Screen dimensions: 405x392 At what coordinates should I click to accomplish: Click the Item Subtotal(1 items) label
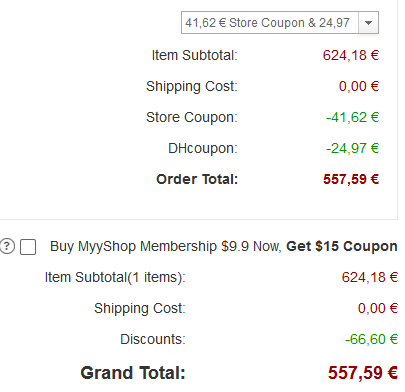coord(115,277)
